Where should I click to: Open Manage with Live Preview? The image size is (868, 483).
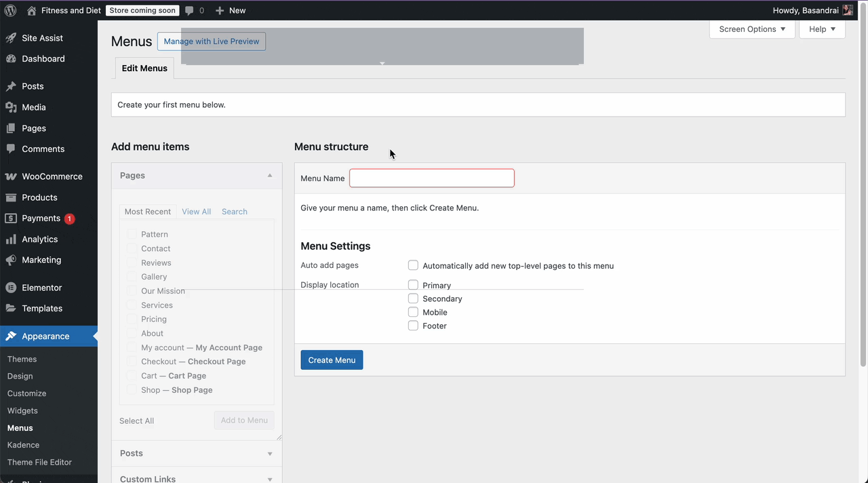pos(211,41)
